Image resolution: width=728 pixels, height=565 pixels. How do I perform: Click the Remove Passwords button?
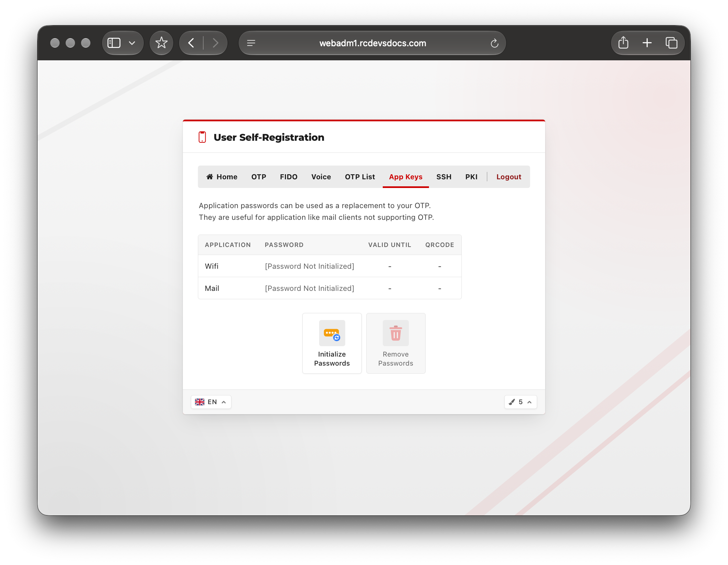click(395, 343)
